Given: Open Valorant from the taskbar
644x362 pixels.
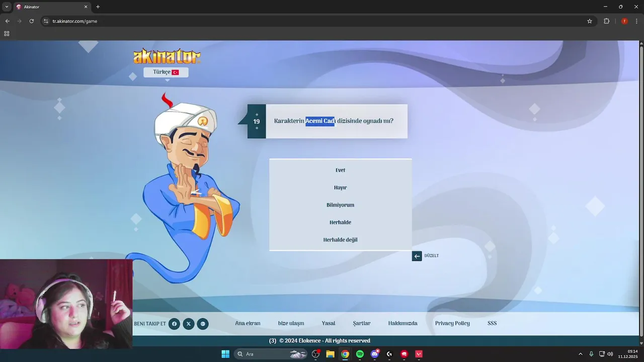Looking at the screenshot, I should [419, 354].
